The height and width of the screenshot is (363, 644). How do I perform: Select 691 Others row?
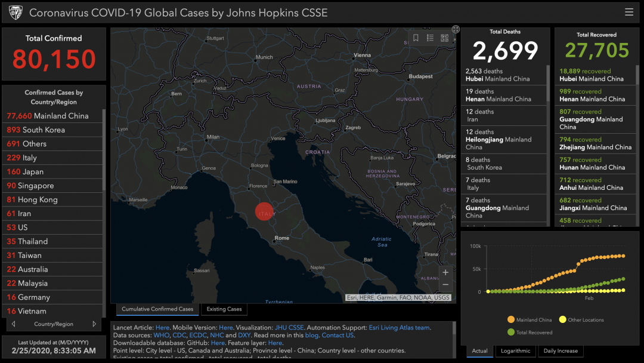tap(52, 144)
